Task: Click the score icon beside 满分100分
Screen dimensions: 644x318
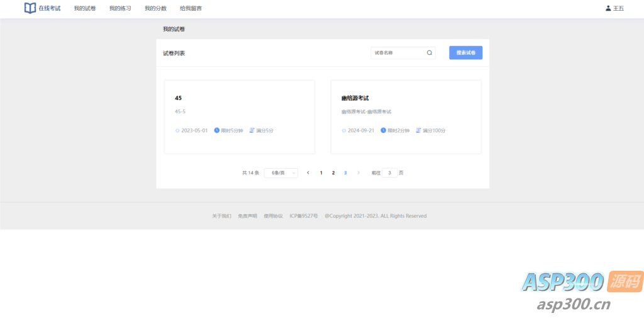Action: click(418, 130)
